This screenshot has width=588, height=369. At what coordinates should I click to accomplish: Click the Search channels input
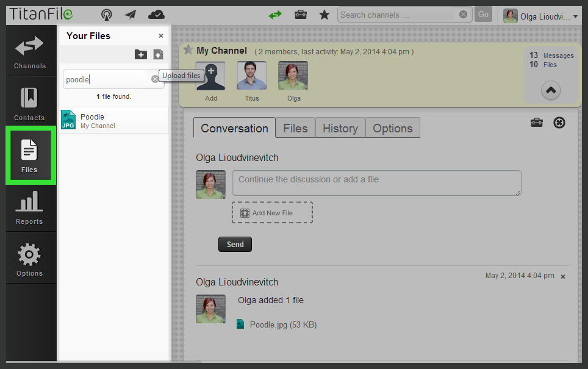coord(398,15)
